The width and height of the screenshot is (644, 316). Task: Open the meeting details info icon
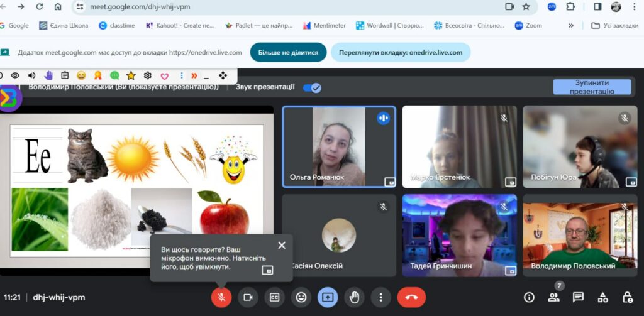pos(529,297)
